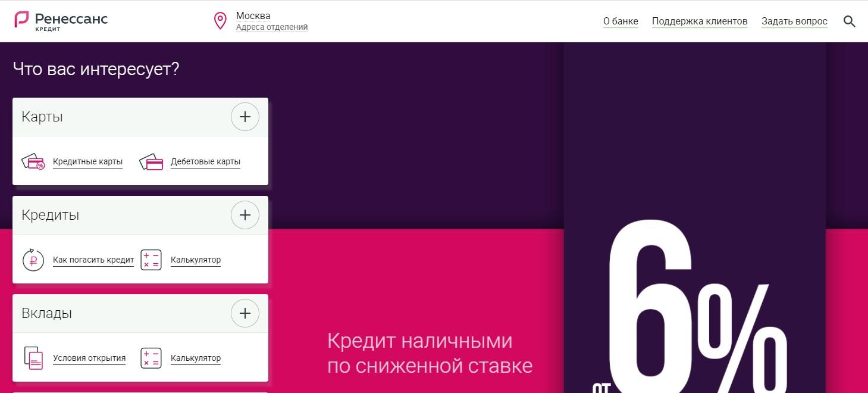Select the debit cards icon
The width and height of the screenshot is (868, 393).
pos(151,161)
